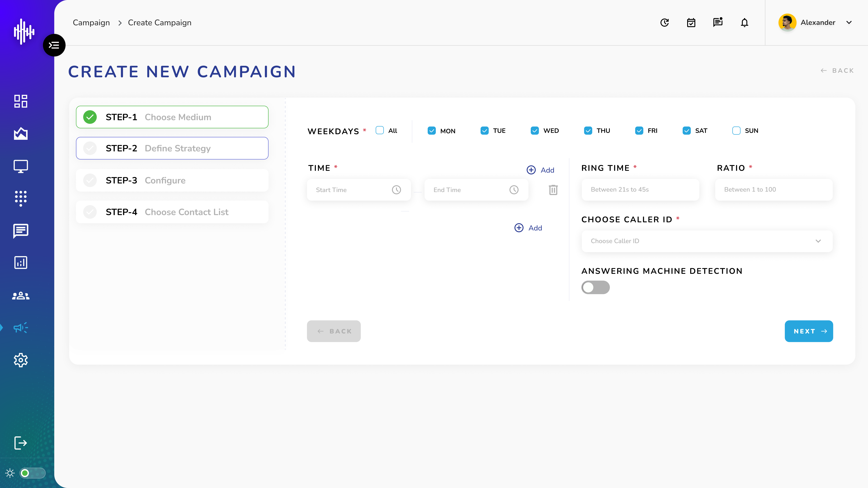This screenshot has width=868, height=488.
Task: Open the calendar check icon in header
Action: (691, 23)
